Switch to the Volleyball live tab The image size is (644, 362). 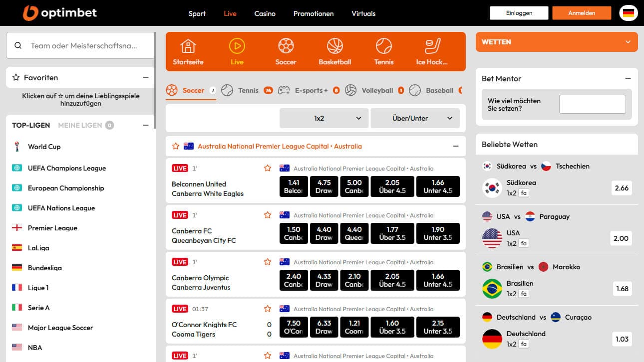374,90
